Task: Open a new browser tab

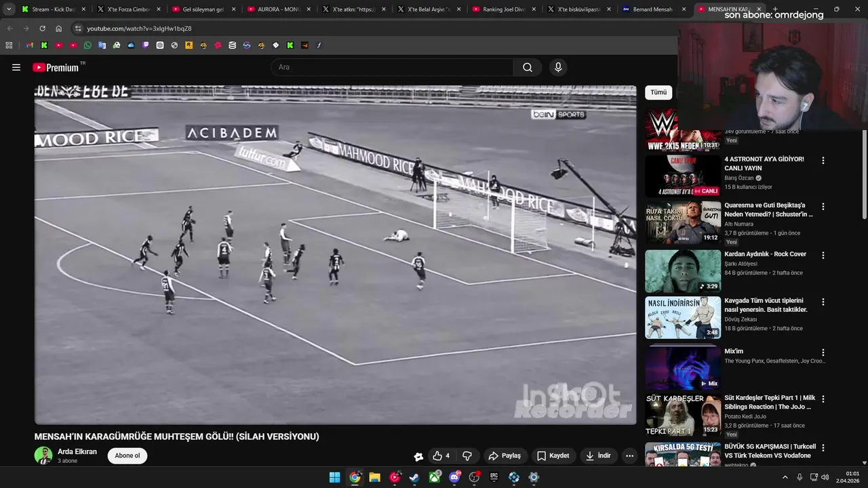Action: [775, 9]
